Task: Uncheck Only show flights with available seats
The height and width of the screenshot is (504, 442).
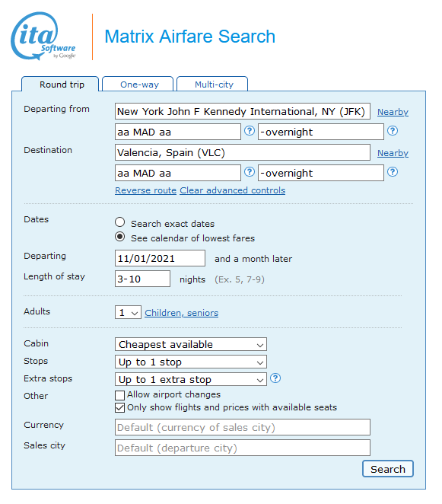Action: [x=119, y=408]
